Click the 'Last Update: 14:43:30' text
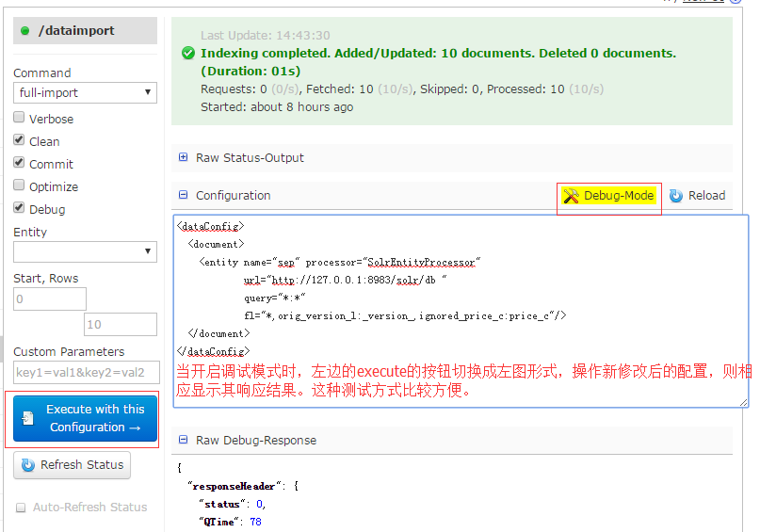Screen dimensions: 760x532 266,36
